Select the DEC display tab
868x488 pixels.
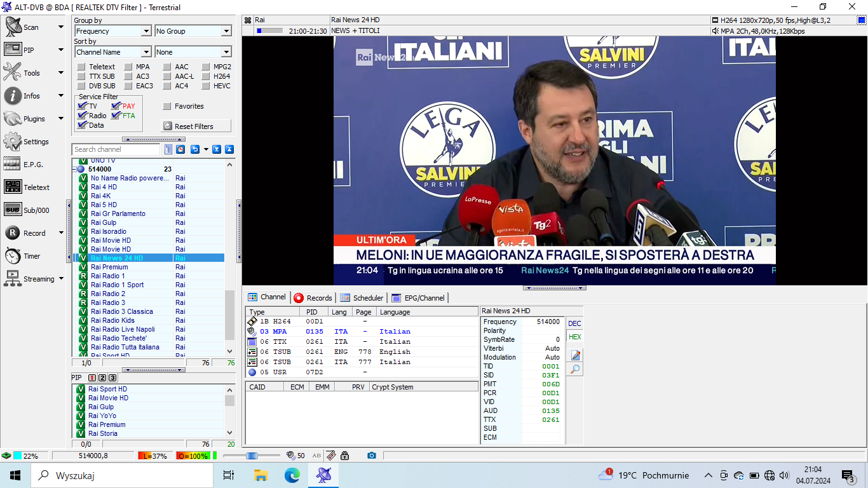pyautogui.click(x=574, y=323)
